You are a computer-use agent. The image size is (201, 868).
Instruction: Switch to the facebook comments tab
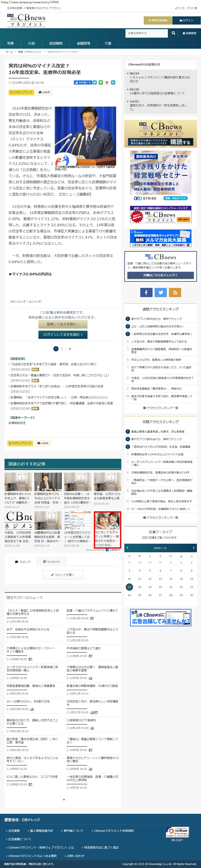pyautogui.click(x=52, y=562)
